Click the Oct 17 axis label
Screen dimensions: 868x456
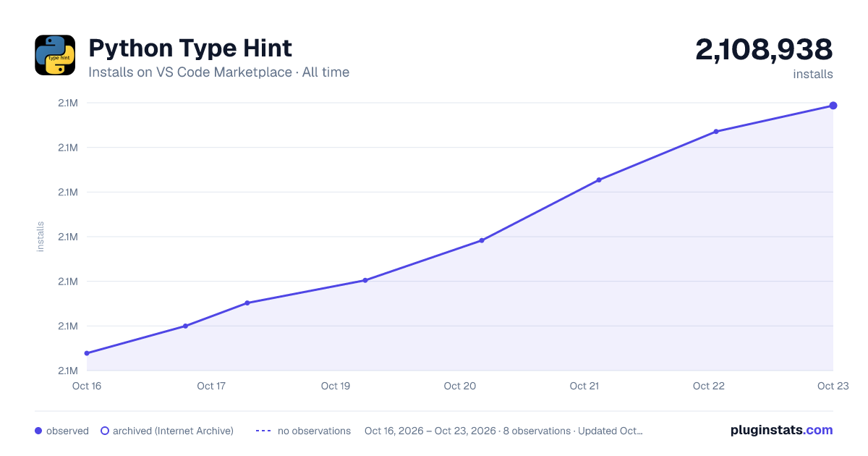tap(211, 386)
